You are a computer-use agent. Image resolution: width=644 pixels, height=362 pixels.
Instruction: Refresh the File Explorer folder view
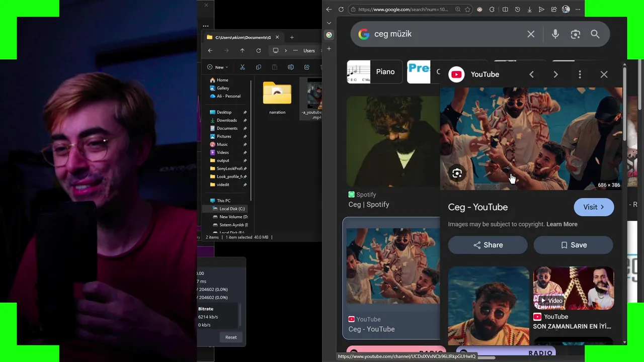[x=258, y=50]
